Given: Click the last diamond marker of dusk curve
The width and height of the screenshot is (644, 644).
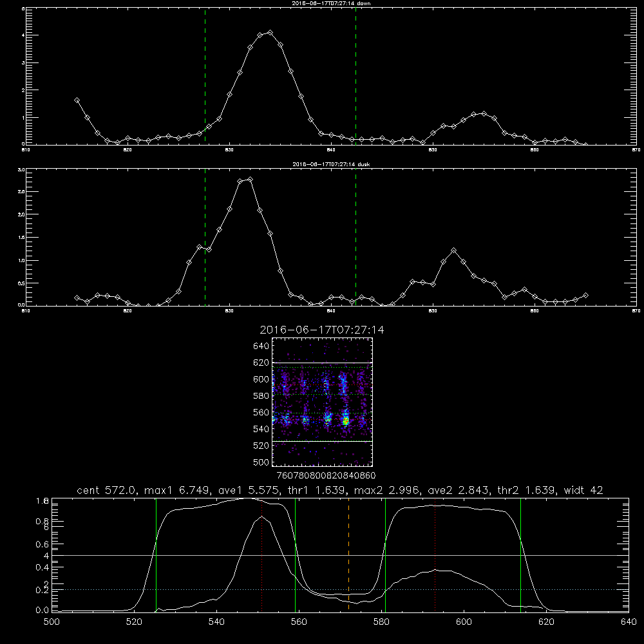Looking at the screenshot, I should click(585, 296).
